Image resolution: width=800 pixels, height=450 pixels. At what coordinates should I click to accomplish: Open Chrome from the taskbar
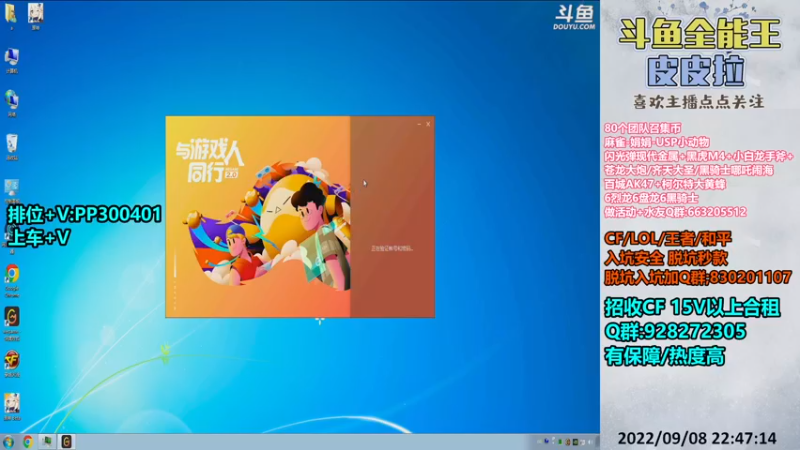point(28,442)
